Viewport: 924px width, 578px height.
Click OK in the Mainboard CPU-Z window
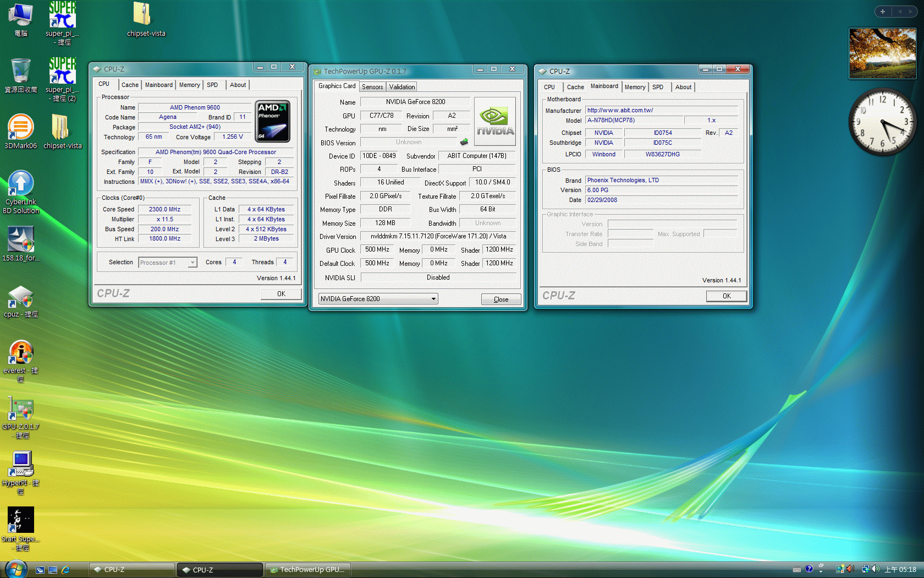coord(726,296)
